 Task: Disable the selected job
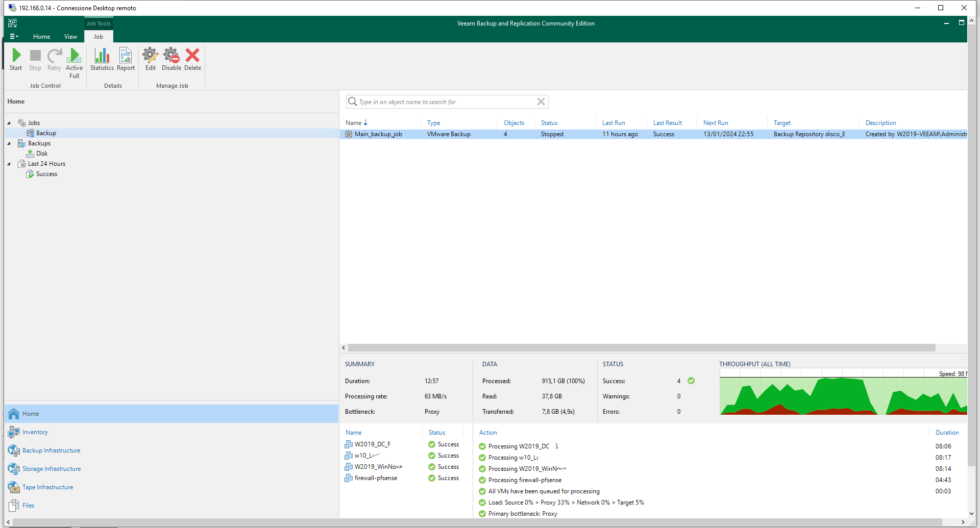coord(171,60)
